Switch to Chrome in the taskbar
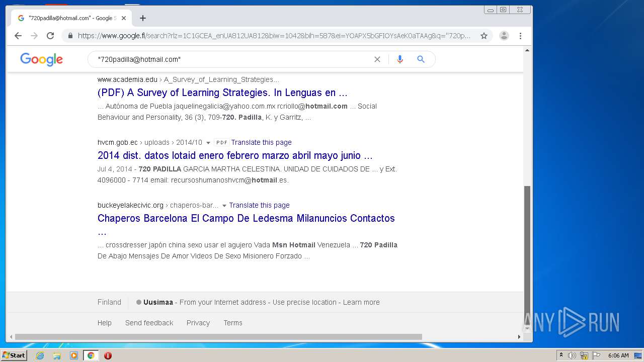This screenshot has width=644, height=362. point(91,355)
